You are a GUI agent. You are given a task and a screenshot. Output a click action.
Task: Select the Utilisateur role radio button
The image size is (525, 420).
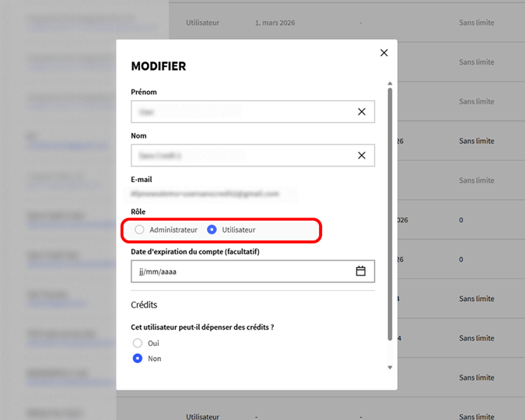point(212,229)
